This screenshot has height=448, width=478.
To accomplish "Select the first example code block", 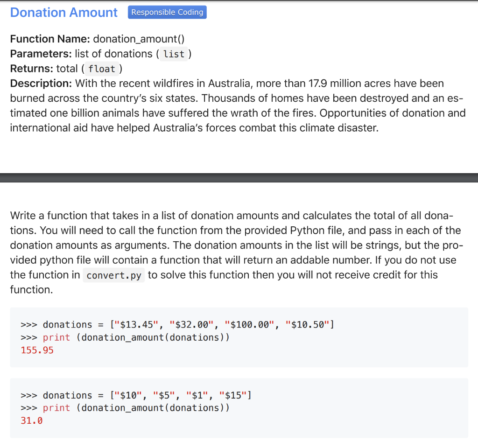I will [239, 337].
